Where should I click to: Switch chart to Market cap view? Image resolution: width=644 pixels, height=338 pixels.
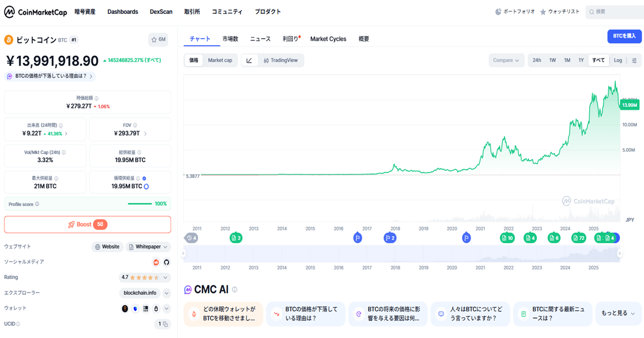(220, 61)
